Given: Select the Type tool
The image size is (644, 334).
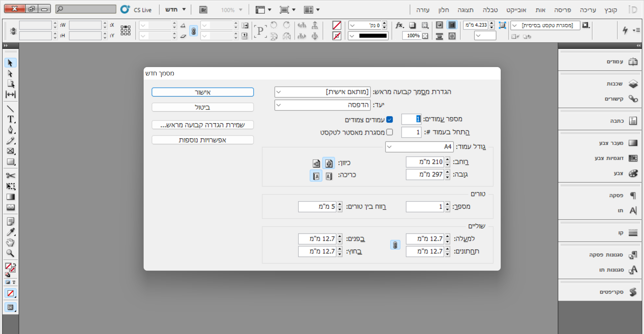Looking at the screenshot, I should pos(10,119).
